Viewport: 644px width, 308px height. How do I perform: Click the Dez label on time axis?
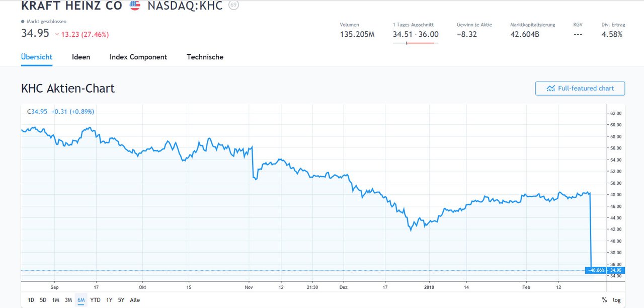pyautogui.click(x=344, y=287)
